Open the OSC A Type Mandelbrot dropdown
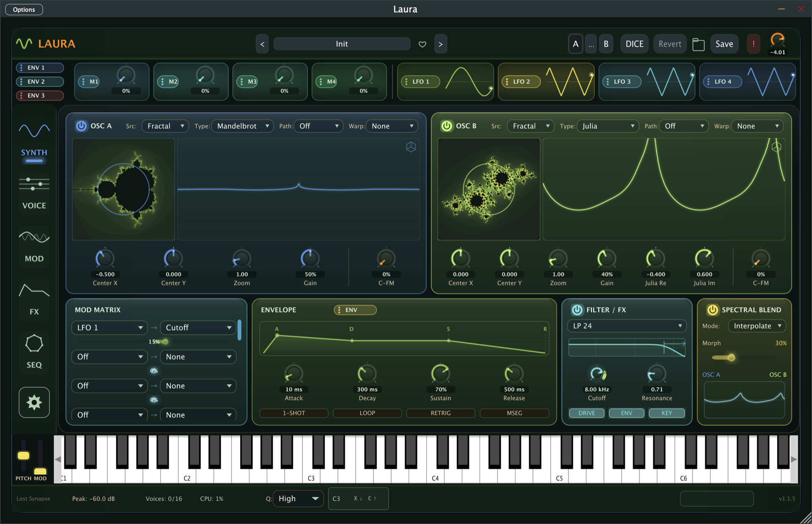The height and width of the screenshot is (524, 812). coord(243,126)
